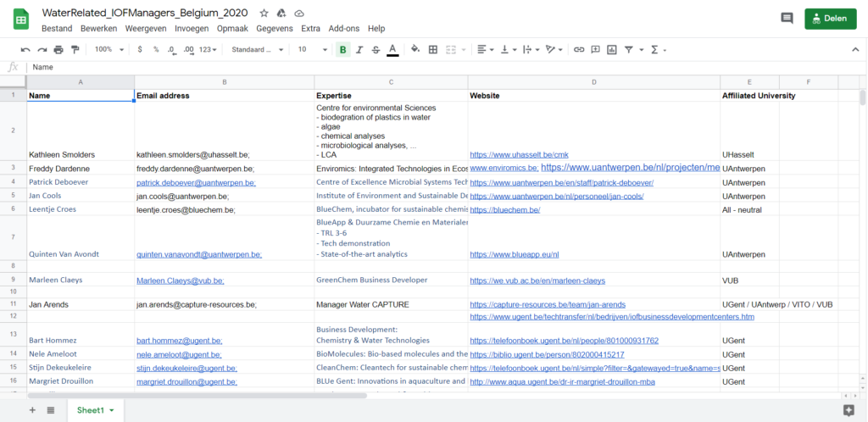
Task: Toggle strikethrough formatting
Action: (376, 50)
